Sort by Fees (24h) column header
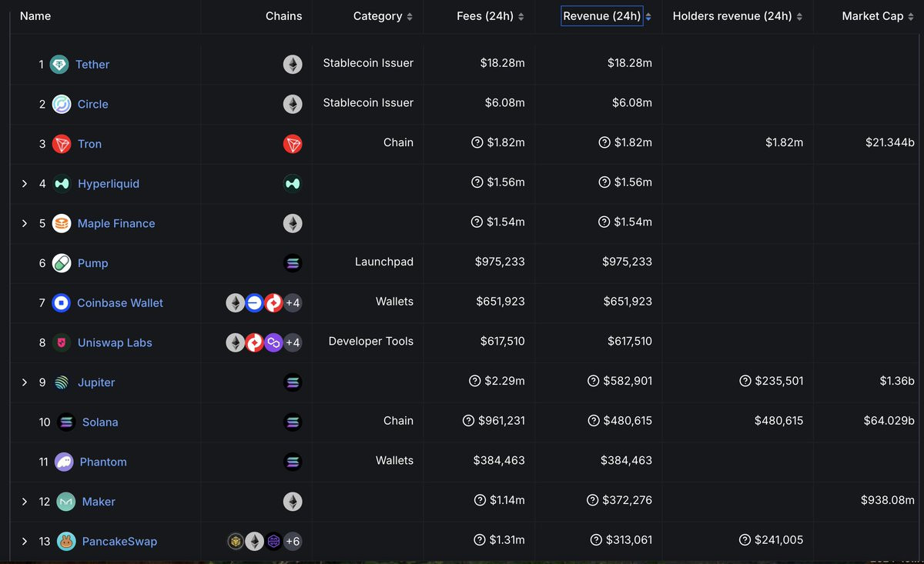The width and height of the screenshot is (924, 564). pyautogui.click(x=490, y=16)
